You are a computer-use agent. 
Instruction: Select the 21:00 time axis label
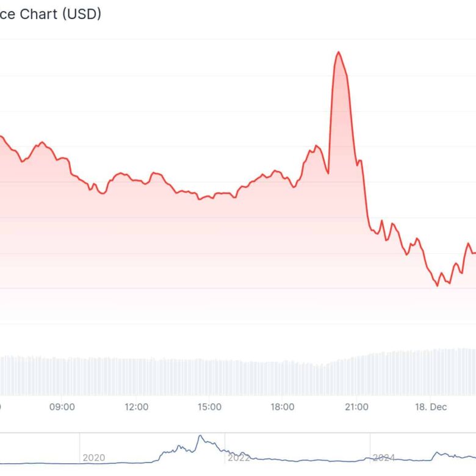click(356, 406)
